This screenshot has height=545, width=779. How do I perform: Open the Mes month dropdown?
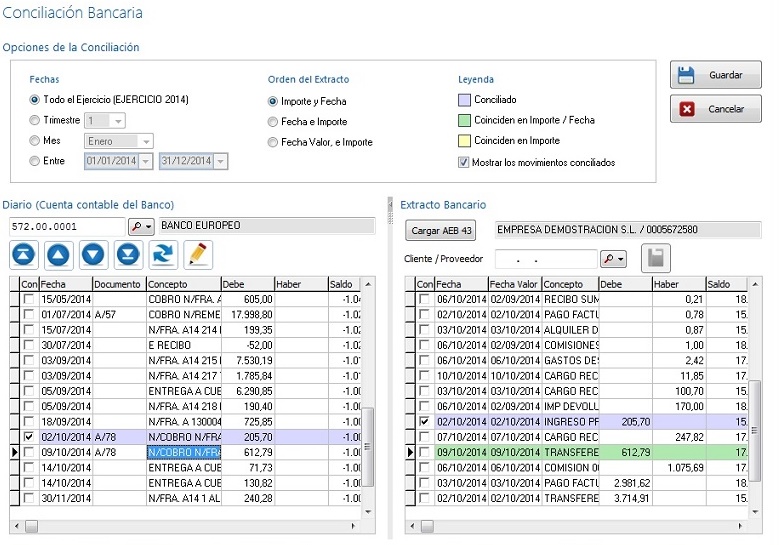tap(145, 141)
